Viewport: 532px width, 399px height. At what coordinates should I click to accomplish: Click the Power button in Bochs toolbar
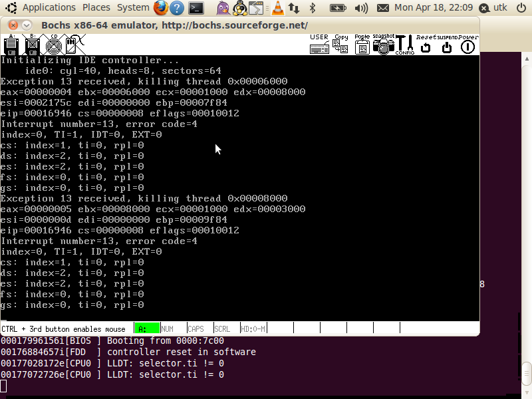pyautogui.click(x=468, y=44)
